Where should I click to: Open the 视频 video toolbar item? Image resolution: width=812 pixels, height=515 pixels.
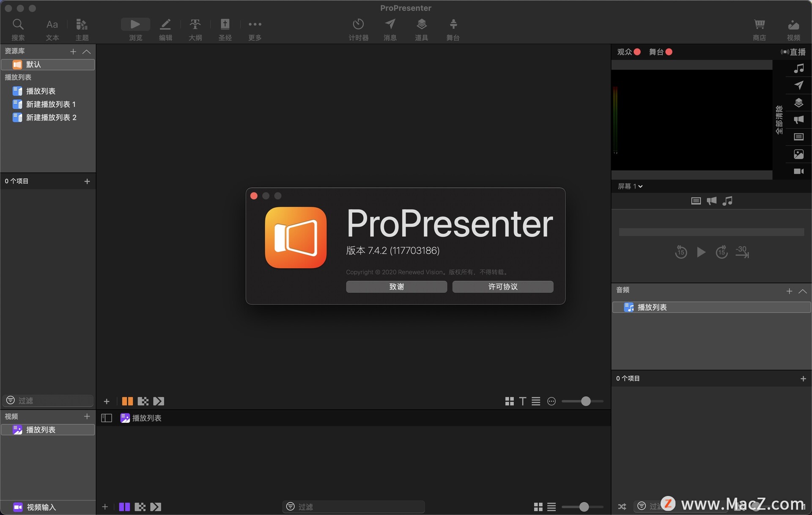click(x=793, y=29)
